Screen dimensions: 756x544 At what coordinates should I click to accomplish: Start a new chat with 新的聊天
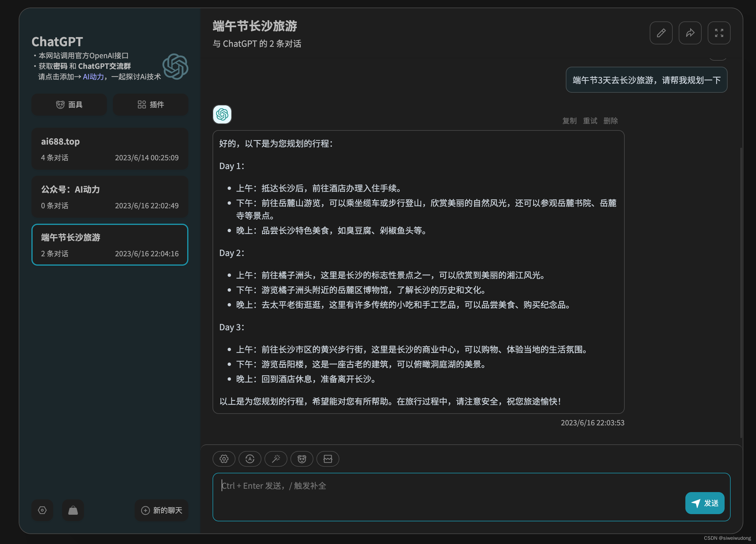click(x=162, y=510)
